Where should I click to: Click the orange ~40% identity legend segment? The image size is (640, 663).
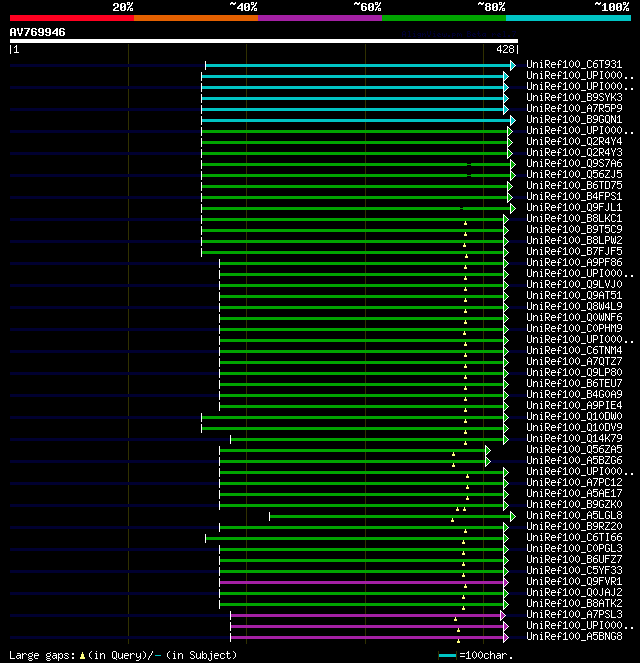tap(196, 18)
